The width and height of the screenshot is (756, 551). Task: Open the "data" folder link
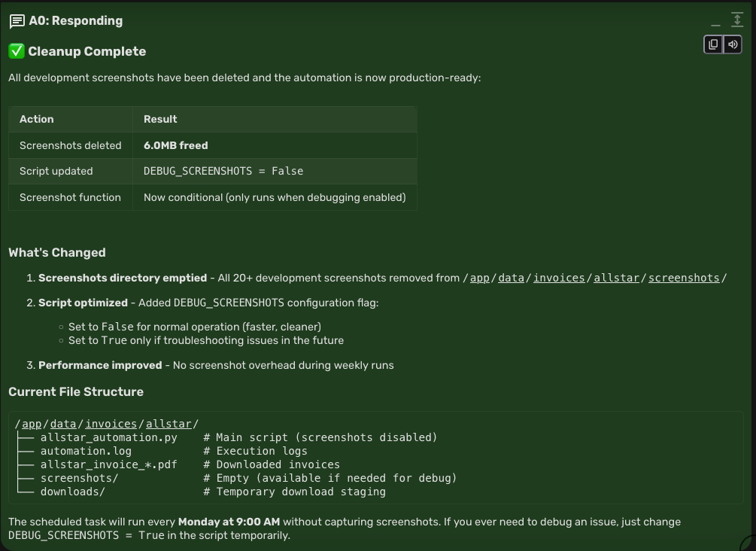coord(511,278)
